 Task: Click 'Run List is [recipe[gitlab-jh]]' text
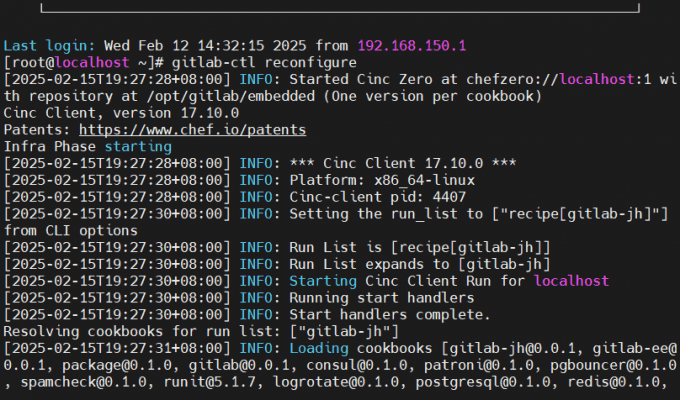[x=420, y=247]
